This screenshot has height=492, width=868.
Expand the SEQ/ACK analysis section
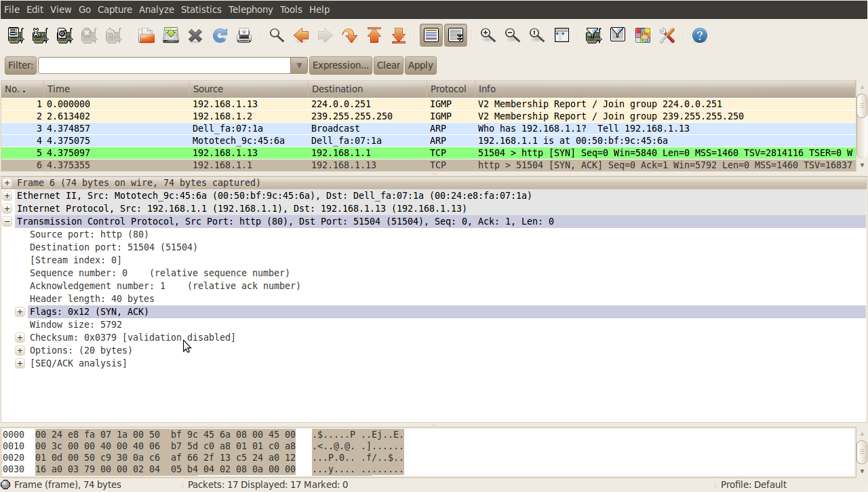20,363
